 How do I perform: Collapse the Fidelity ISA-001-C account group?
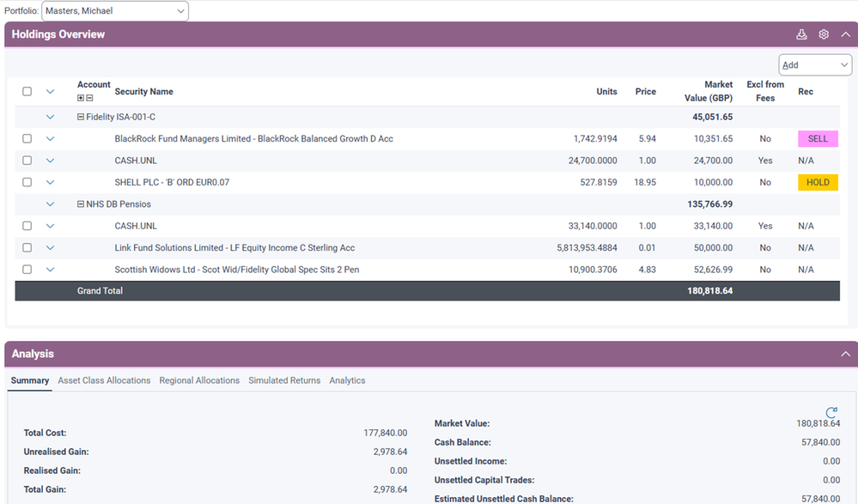pyautogui.click(x=81, y=117)
